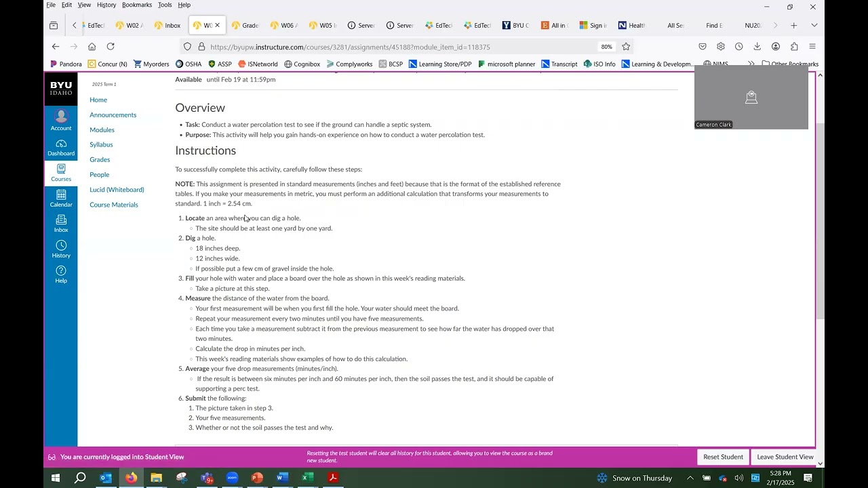Open Adobe Acrobat from the taskbar
Screen dimensions: 868x488
point(333,478)
